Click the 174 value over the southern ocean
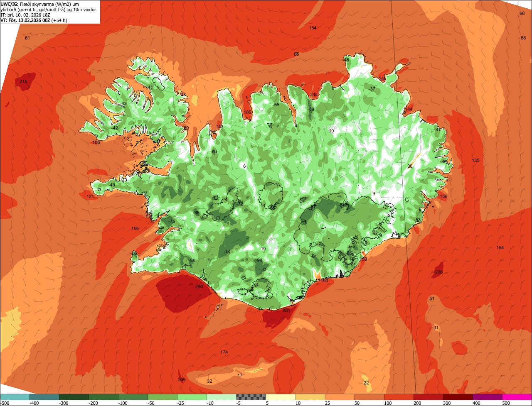 224,352
